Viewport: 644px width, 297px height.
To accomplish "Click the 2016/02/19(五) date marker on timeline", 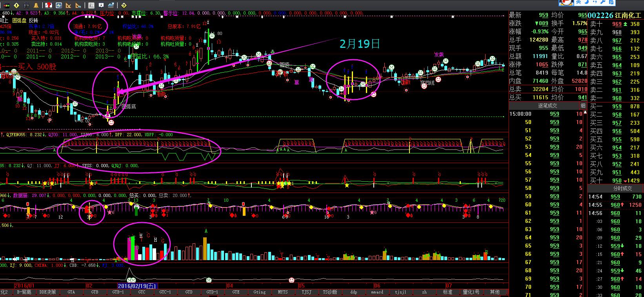I will [137, 286].
